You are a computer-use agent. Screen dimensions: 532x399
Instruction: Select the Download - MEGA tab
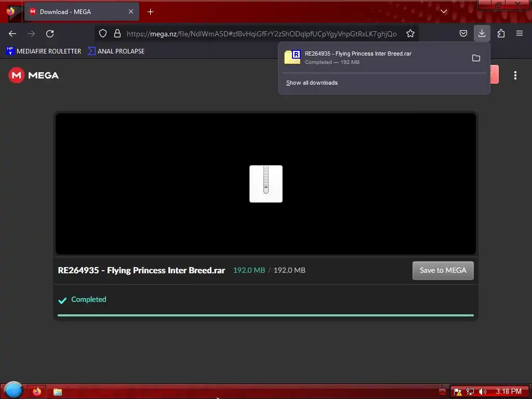pos(82,11)
